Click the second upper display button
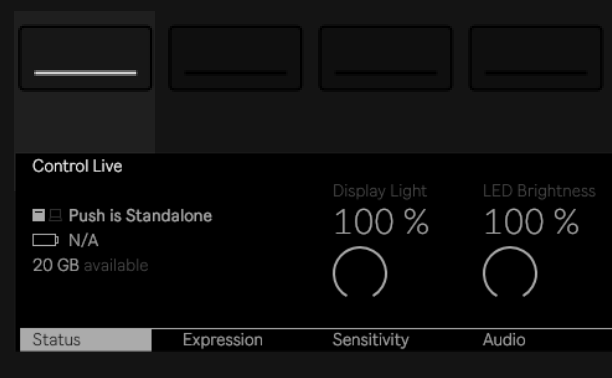Screen dimensions: 612x378 point(235,58)
